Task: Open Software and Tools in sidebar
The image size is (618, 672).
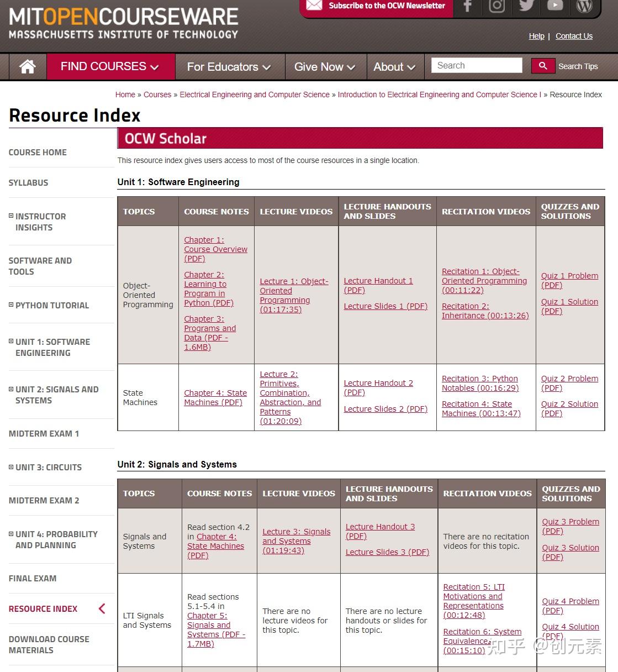Action: point(40,266)
